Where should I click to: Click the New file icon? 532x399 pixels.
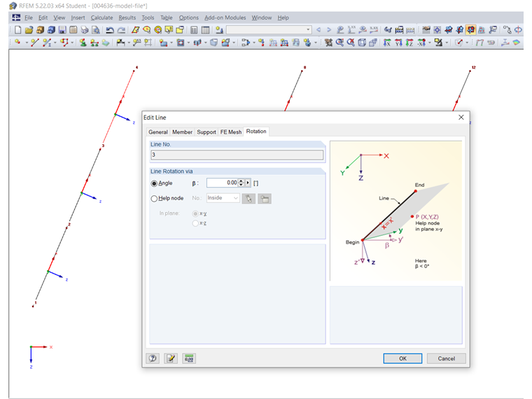pos(17,30)
